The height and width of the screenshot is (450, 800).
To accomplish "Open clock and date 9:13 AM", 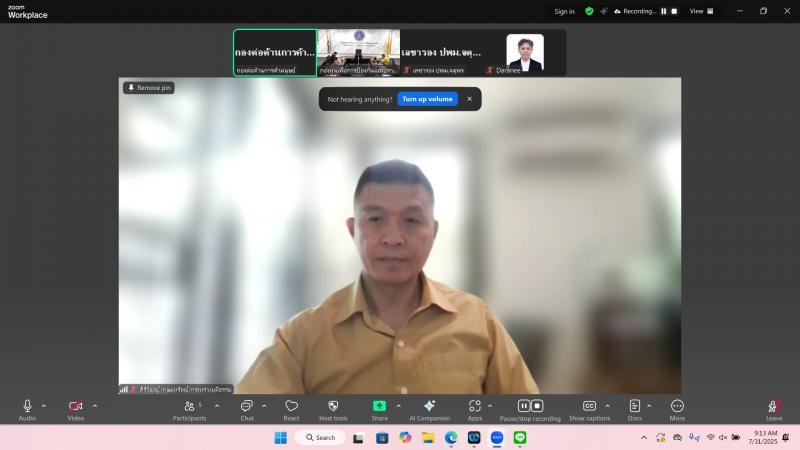I will coord(763,438).
